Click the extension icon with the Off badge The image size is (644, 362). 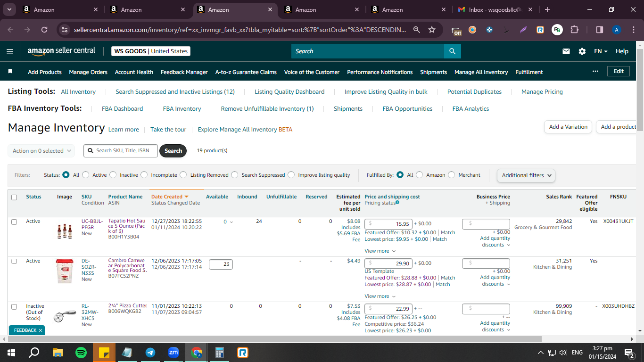click(x=456, y=30)
